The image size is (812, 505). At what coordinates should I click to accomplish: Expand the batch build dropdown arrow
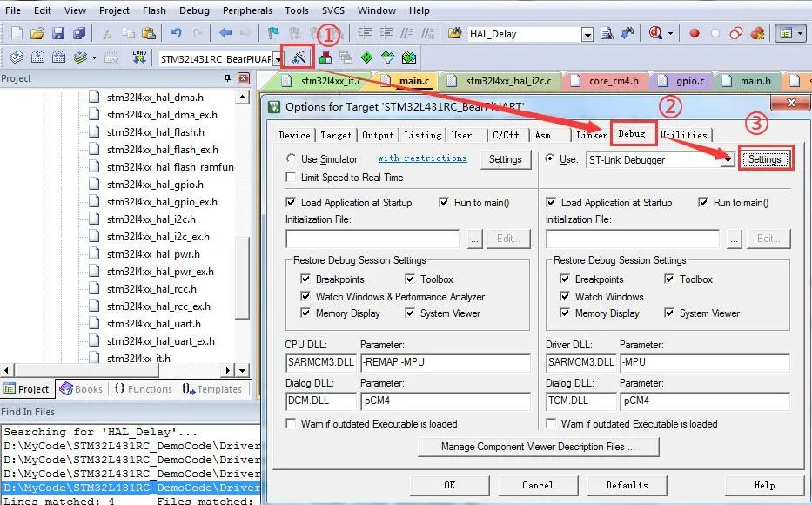[94, 57]
